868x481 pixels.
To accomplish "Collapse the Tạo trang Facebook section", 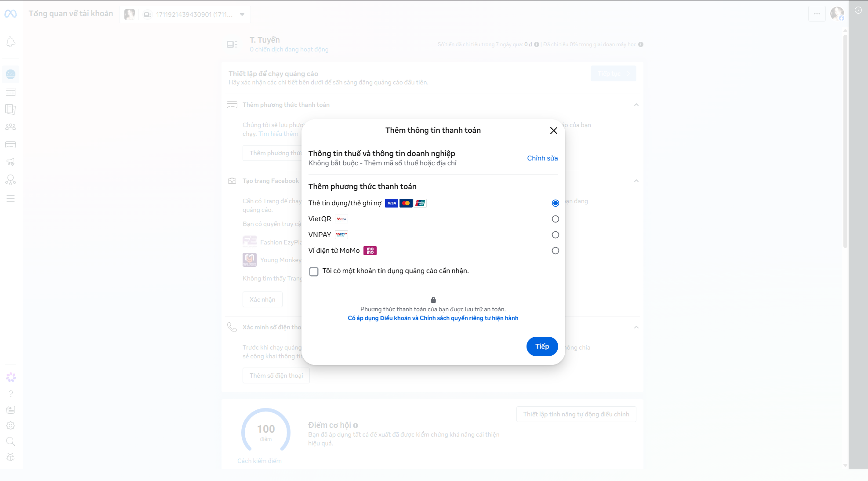I will (x=636, y=181).
